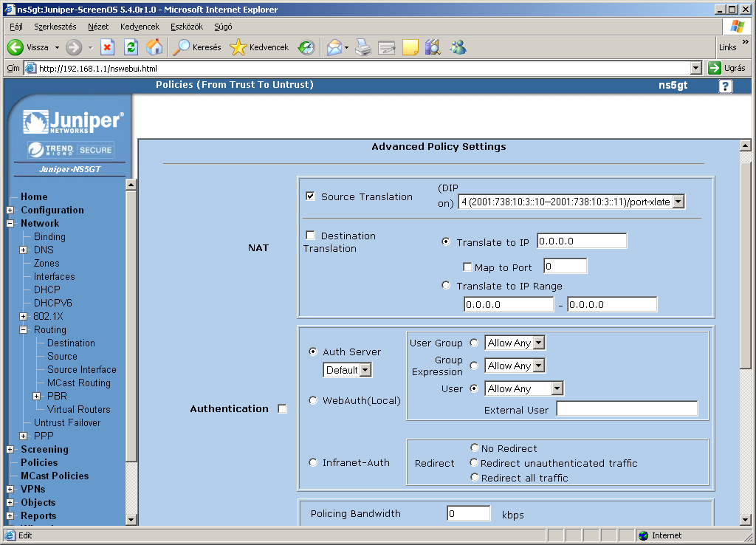Viewport: 756px width, 545px height.
Task: Click the Messenger icon in toolbar
Action: coord(458,47)
